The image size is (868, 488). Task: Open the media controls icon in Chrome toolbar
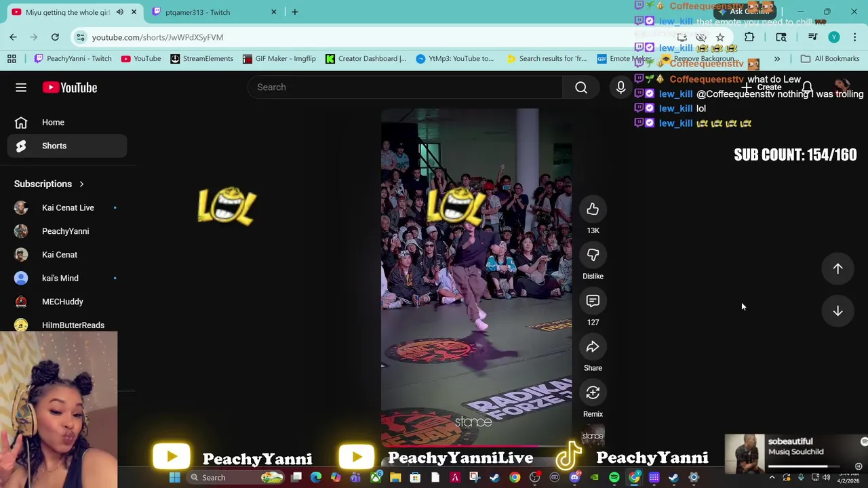[812, 37]
